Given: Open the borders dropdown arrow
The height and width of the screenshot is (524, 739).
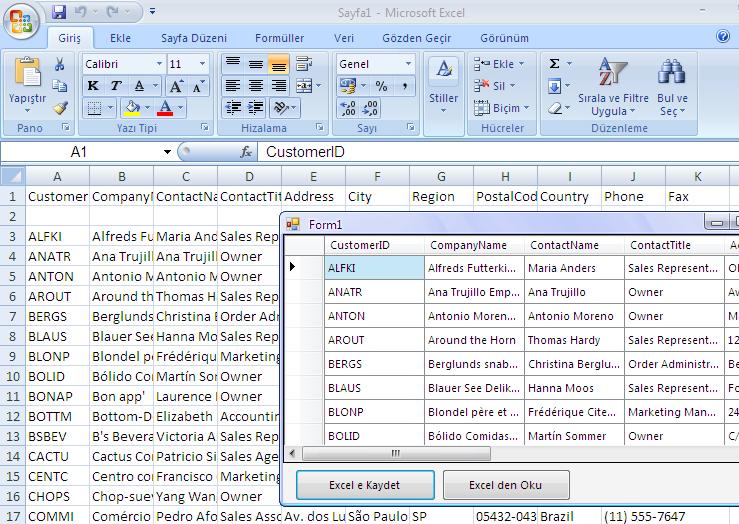Looking at the screenshot, I should tap(111, 108).
